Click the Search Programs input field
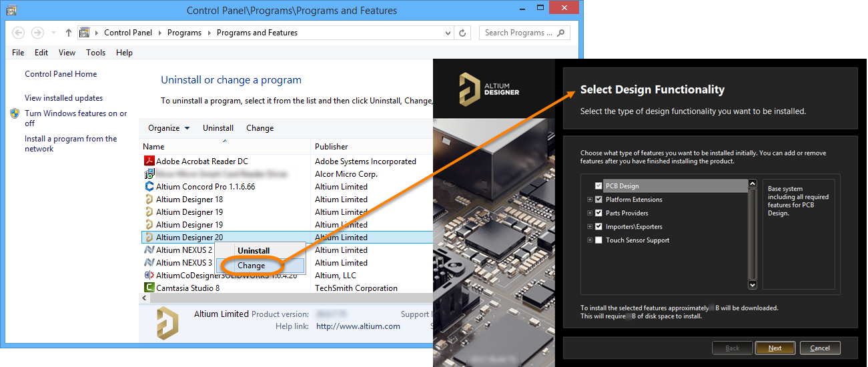 pos(518,33)
